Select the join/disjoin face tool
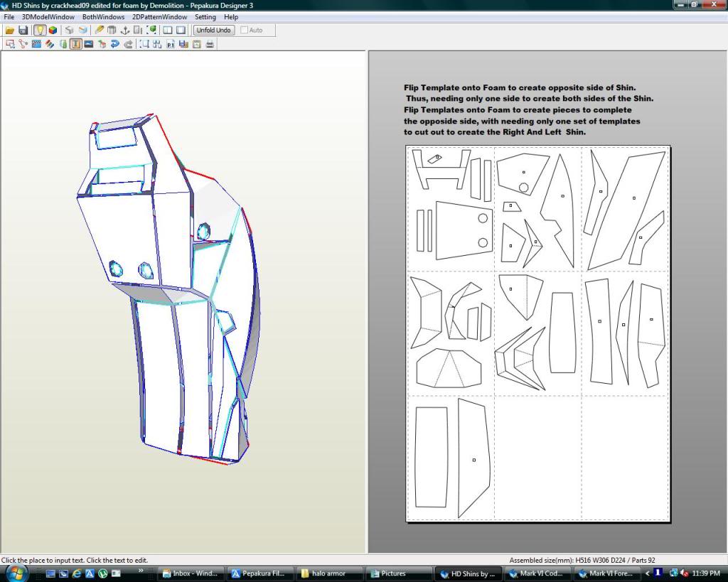 click(23, 44)
